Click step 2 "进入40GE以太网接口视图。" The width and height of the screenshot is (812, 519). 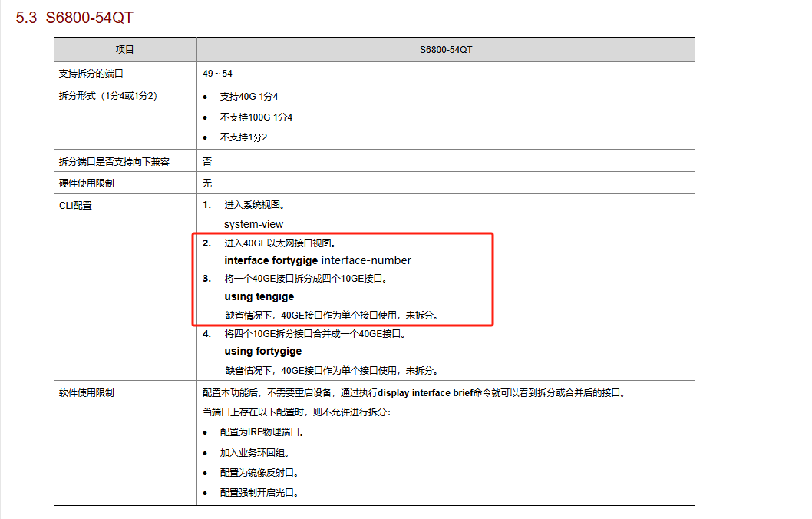point(281,243)
